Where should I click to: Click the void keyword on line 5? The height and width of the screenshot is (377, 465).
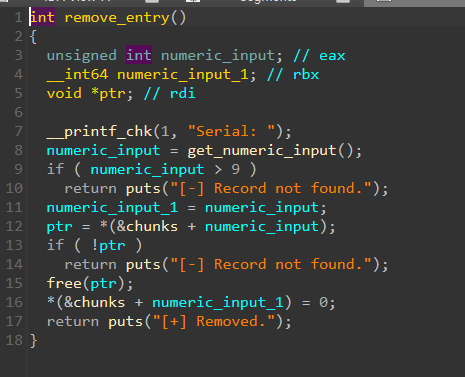coord(64,93)
